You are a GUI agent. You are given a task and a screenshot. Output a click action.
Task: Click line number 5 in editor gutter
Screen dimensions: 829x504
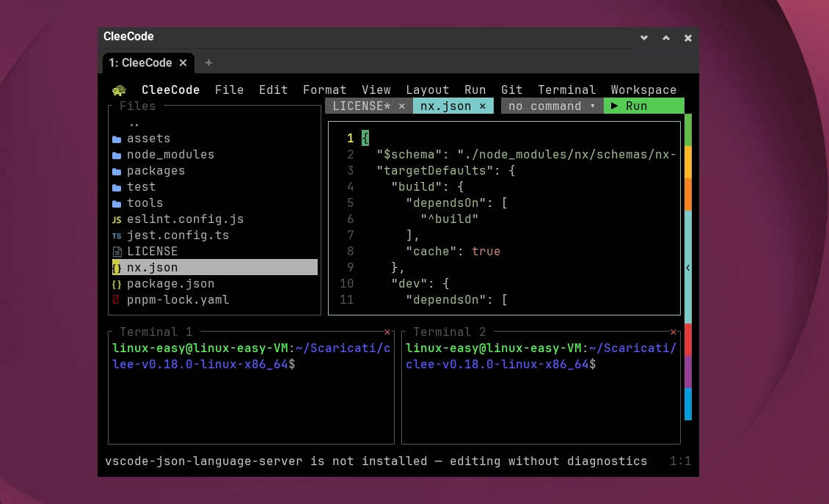coord(350,203)
